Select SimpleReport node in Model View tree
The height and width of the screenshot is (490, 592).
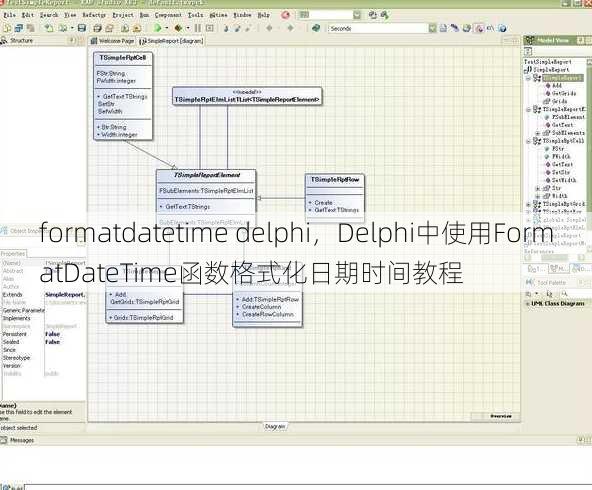(551, 69)
